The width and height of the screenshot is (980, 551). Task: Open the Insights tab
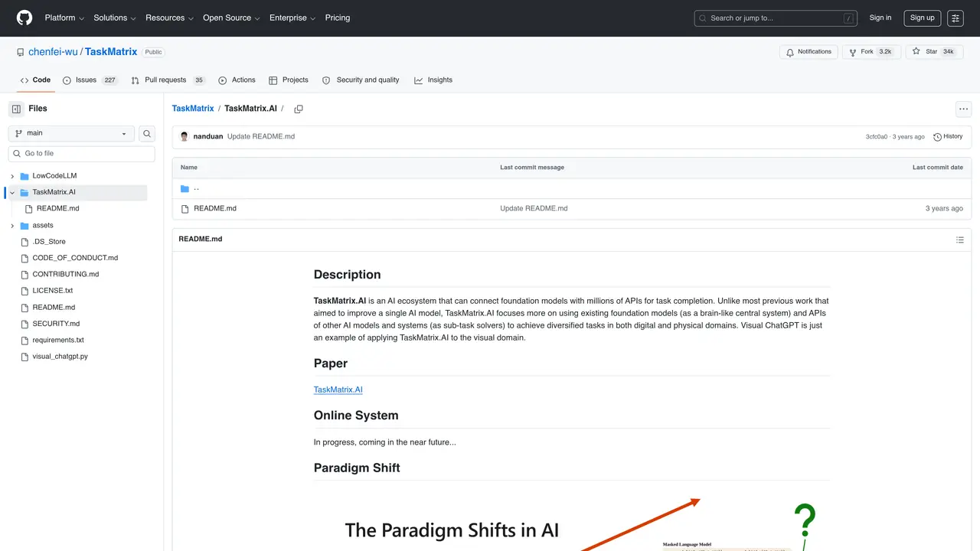coord(433,80)
